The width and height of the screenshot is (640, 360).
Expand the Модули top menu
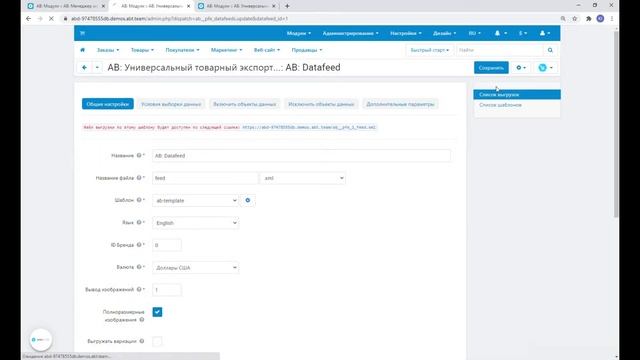point(299,33)
